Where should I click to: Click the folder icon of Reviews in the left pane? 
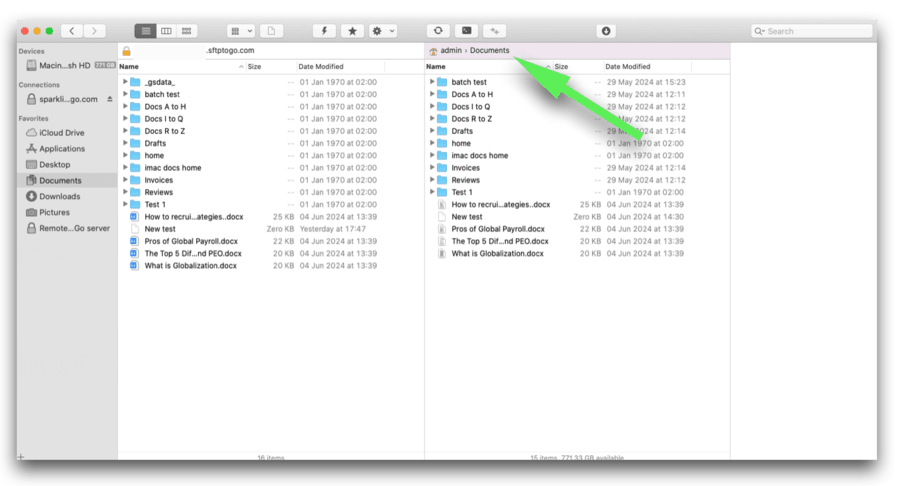coord(135,192)
